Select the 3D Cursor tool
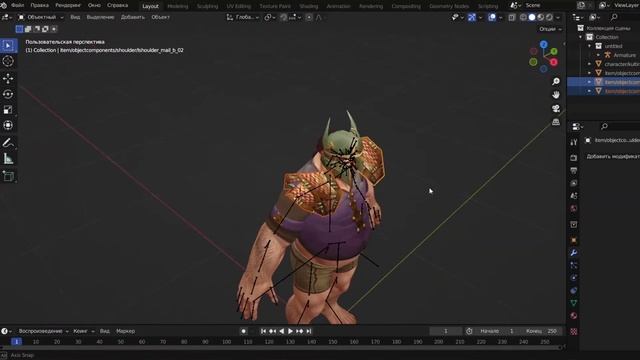Screen dimensions: 640x360 click(x=8, y=61)
